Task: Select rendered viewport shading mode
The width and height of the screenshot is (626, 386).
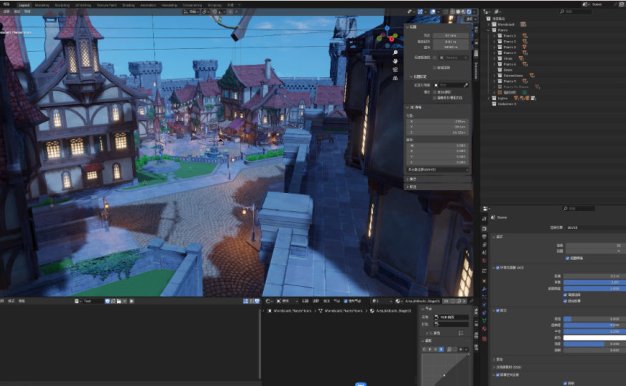Action: point(469,12)
